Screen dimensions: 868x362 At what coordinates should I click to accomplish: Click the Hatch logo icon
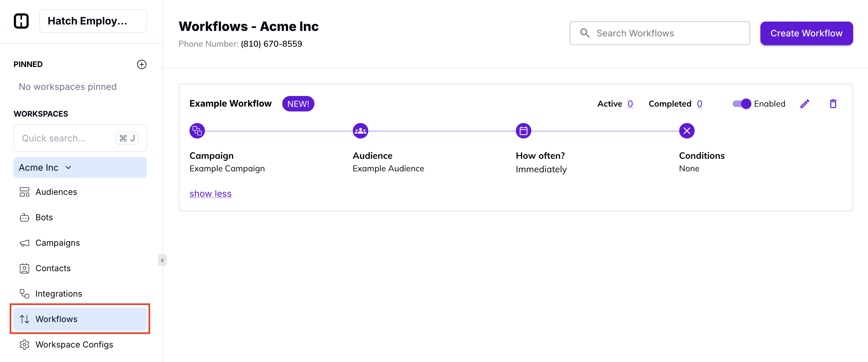coord(21,21)
